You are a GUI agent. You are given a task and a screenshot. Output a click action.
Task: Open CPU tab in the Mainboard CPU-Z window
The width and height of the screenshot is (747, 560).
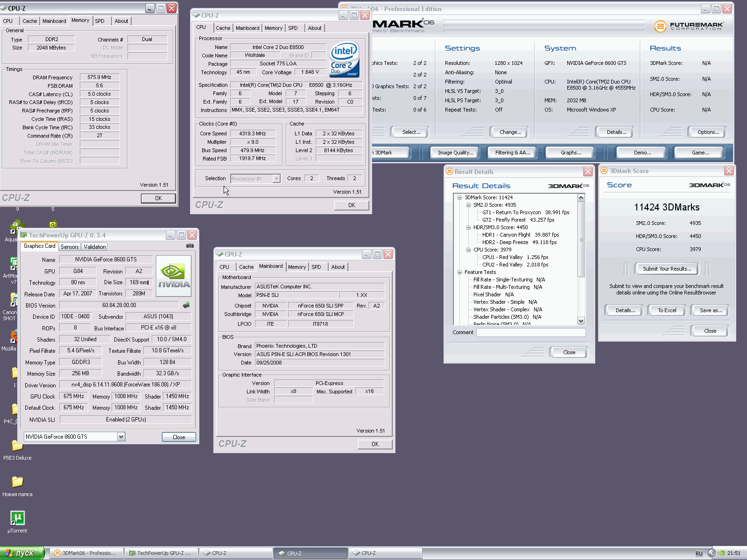[225, 267]
